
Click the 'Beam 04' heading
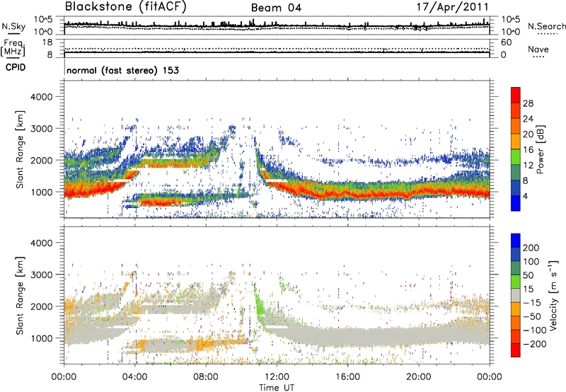(276, 8)
